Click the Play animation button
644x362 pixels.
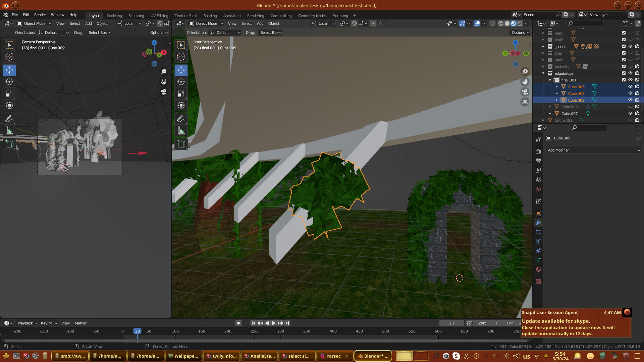click(x=274, y=323)
